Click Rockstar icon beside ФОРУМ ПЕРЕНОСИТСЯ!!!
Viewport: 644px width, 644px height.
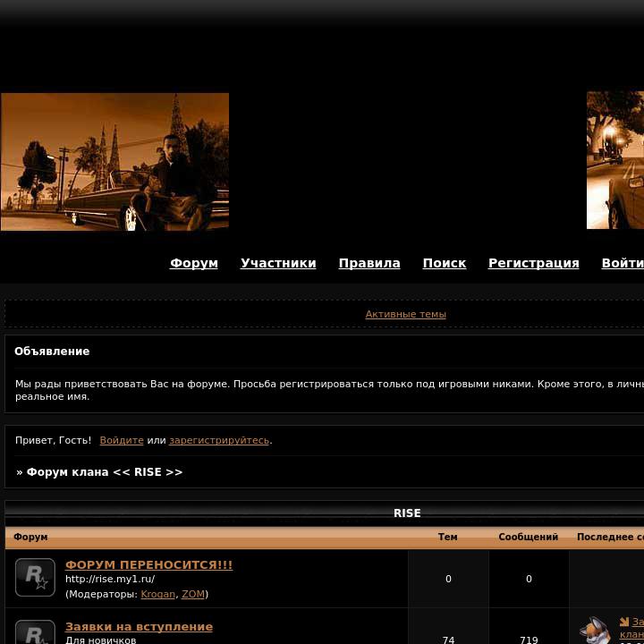click(x=35, y=577)
